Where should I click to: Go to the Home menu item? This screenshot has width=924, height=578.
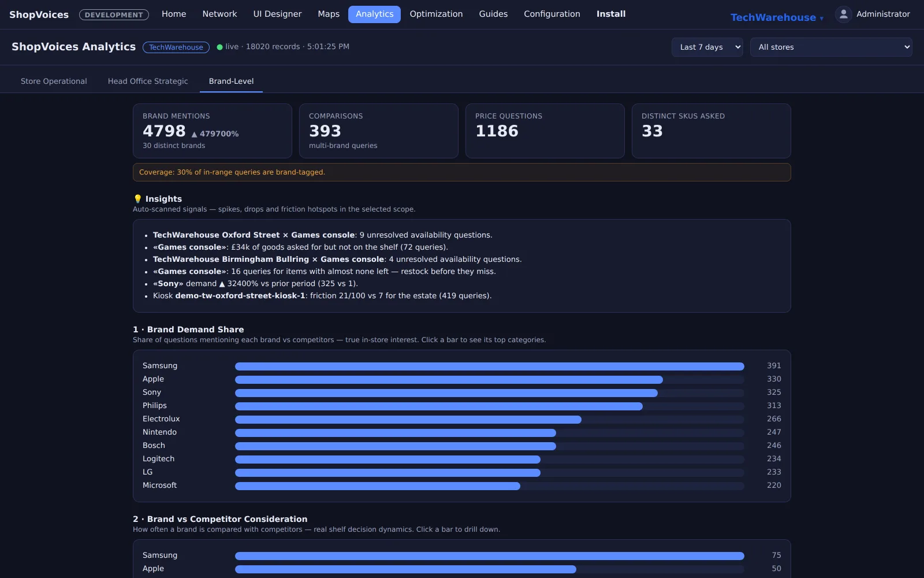pyautogui.click(x=174, y=14)
